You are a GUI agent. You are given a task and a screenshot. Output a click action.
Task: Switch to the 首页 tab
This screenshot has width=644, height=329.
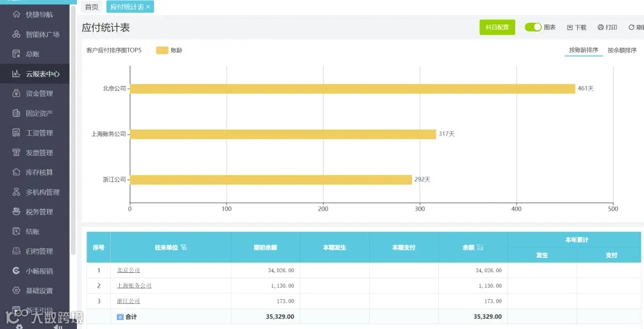tap(92, 7)
